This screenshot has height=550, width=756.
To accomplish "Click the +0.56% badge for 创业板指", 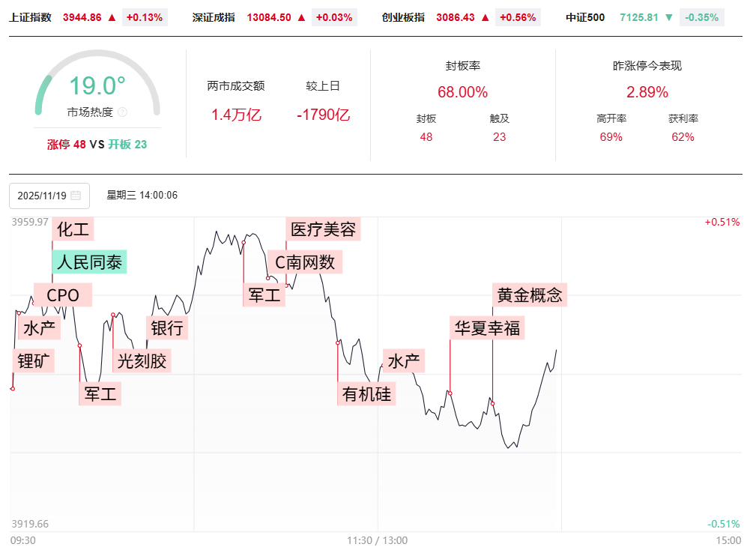I will tap(519, 17).
